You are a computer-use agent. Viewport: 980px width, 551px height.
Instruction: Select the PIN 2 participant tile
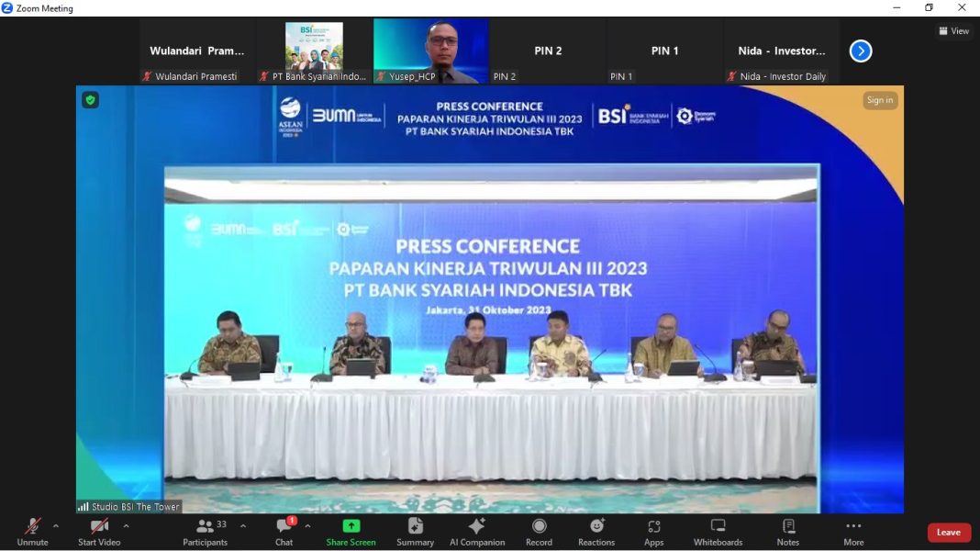point(548,51)
